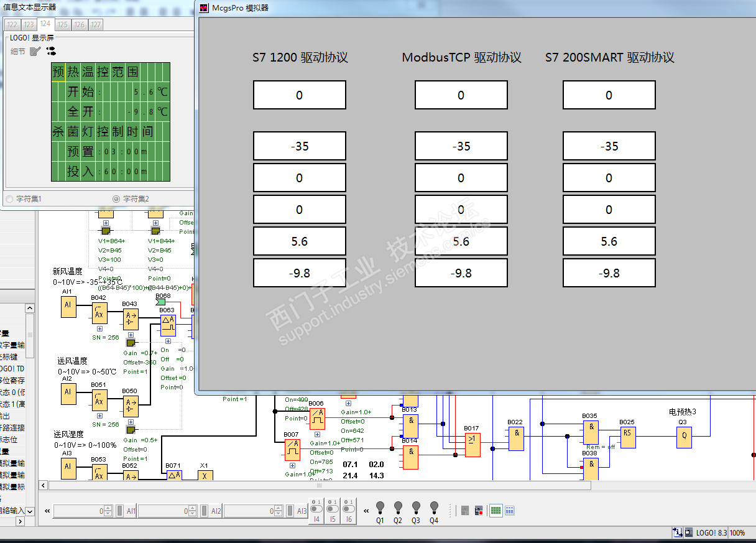Click the edit details pencil icon

coord(35,51)
